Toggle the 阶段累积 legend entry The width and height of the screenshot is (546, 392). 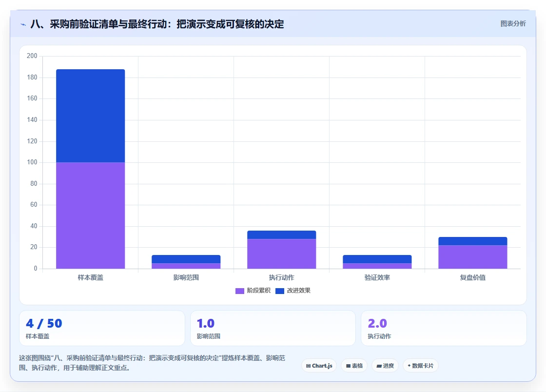253,291
